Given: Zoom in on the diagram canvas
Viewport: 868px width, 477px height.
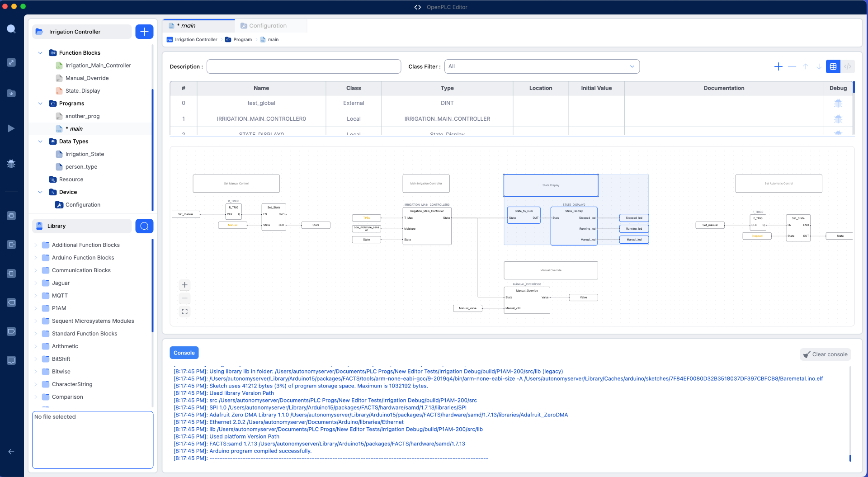Looking at the screenshot, I should [x=184, y=285].
